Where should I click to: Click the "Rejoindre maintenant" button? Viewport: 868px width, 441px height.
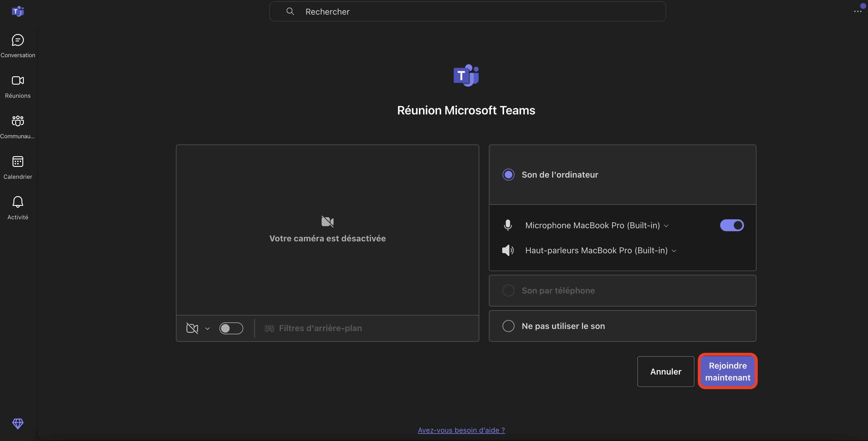pyautogui.click(x=728, y=371)
